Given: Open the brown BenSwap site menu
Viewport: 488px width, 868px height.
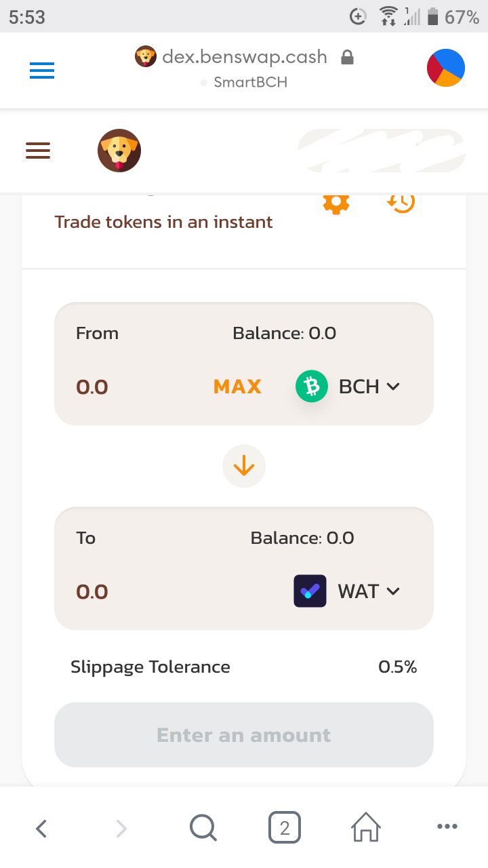Looking at the screenshot, I should [38, 151].
